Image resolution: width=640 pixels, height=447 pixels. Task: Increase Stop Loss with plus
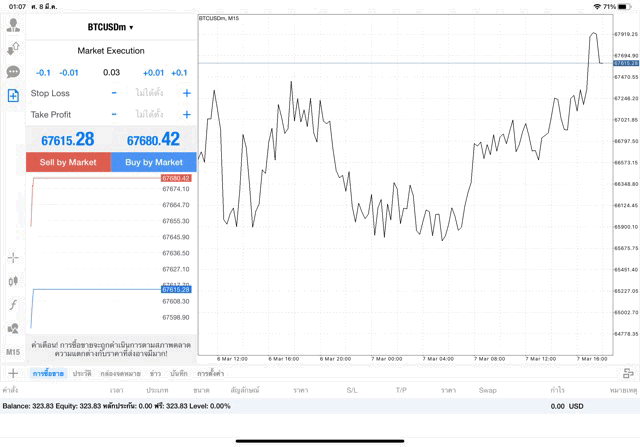point(187,93)
